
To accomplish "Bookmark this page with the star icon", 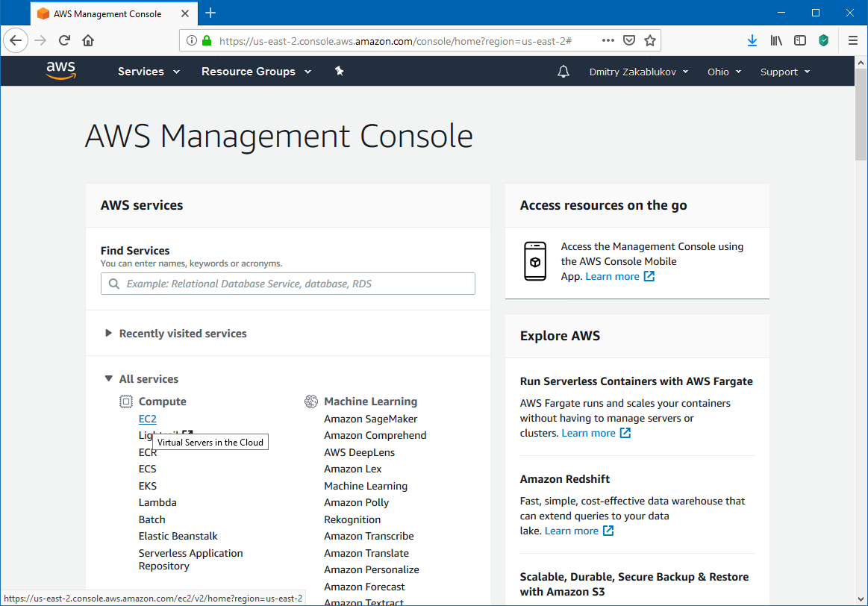I will pyautogui.click(x=650, y=40).
